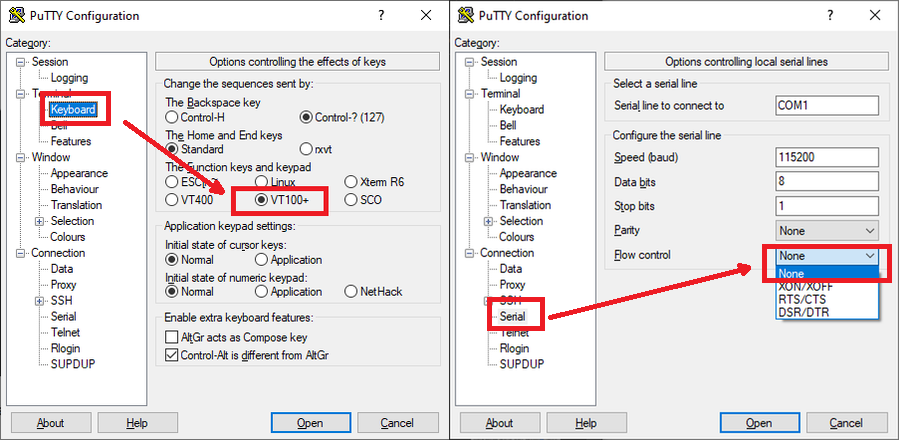This screenshot has width=900, height=440.
Task: Open the Parity dropdown
Action: [826, 231]
